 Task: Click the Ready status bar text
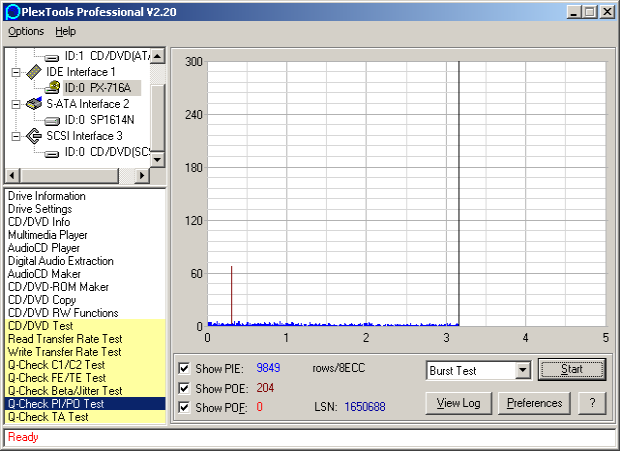click(23, 437)
